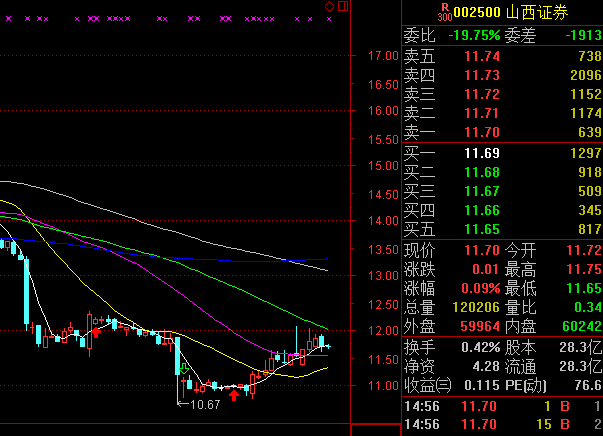Click the 17.00 price axis label
The height and width of the screenshot is (436, 603).
click(383, 56)
